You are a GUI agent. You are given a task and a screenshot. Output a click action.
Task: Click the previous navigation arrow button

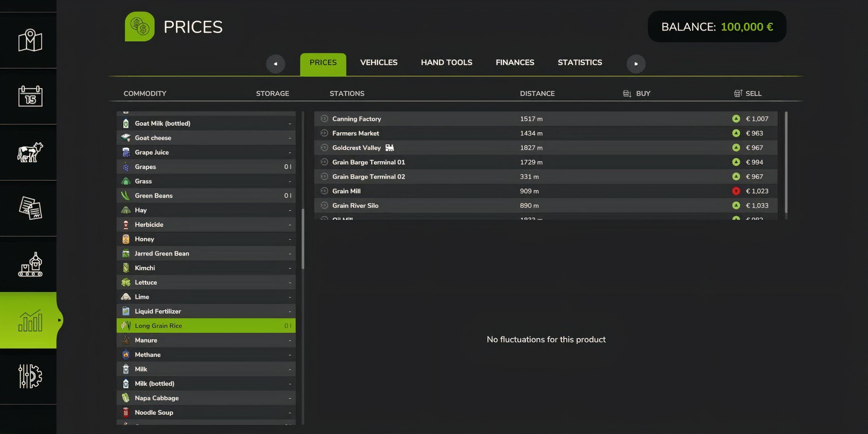point(276,63)
